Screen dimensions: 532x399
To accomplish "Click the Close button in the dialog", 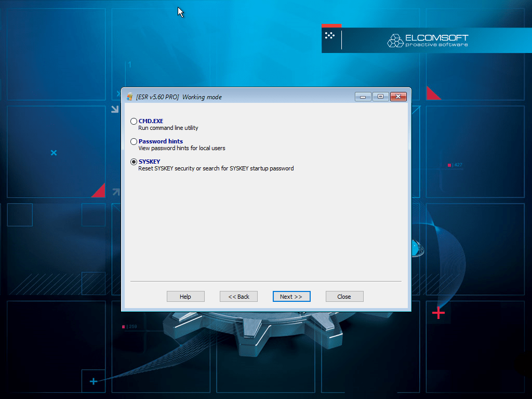I will (x=344, y=297).
